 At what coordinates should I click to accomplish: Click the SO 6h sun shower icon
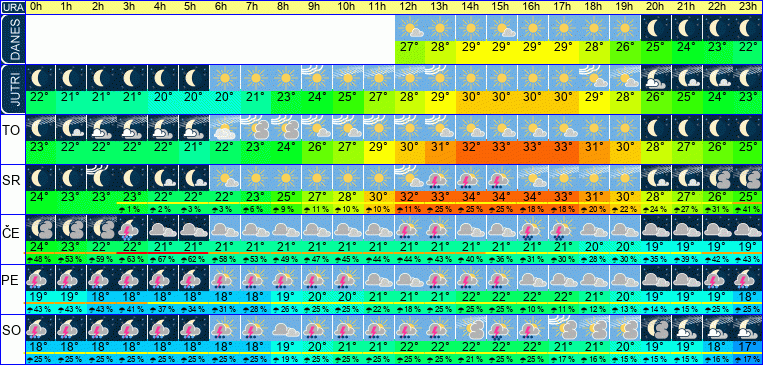[225, 328]
